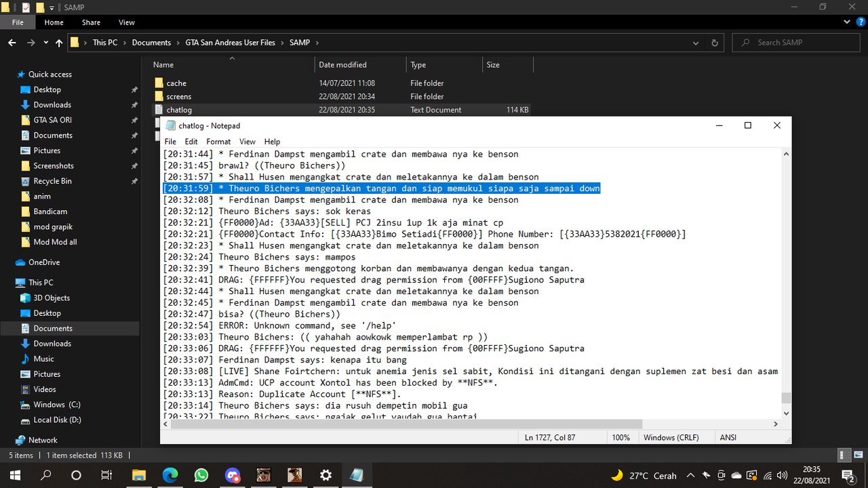The height and width of the screenshot is (488, 868).
Task: Select the cache folder
Action: pyautogui.click(x=176, y=83)
